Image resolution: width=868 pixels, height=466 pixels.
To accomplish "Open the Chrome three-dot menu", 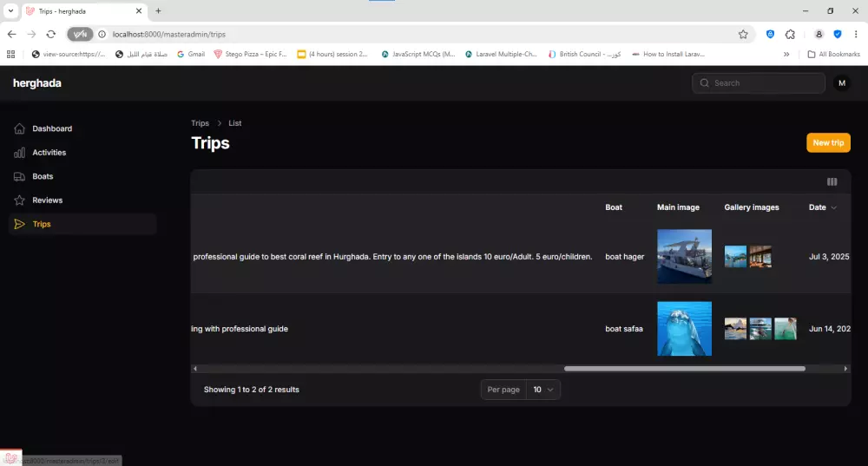I will tap(856, 35).
